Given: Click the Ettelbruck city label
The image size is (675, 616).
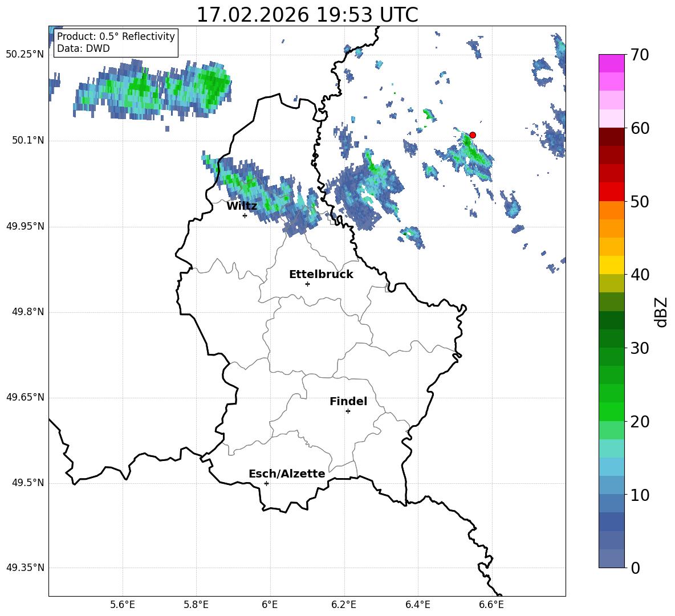Looking at the screenshot, I should click(x=321, y=275).
